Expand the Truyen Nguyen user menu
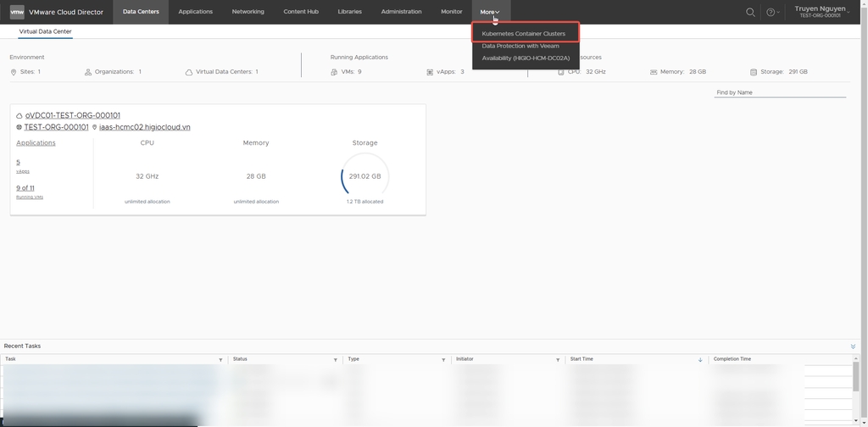The height and width of the screenshot is (427, 868). click(x=822, y=11)
